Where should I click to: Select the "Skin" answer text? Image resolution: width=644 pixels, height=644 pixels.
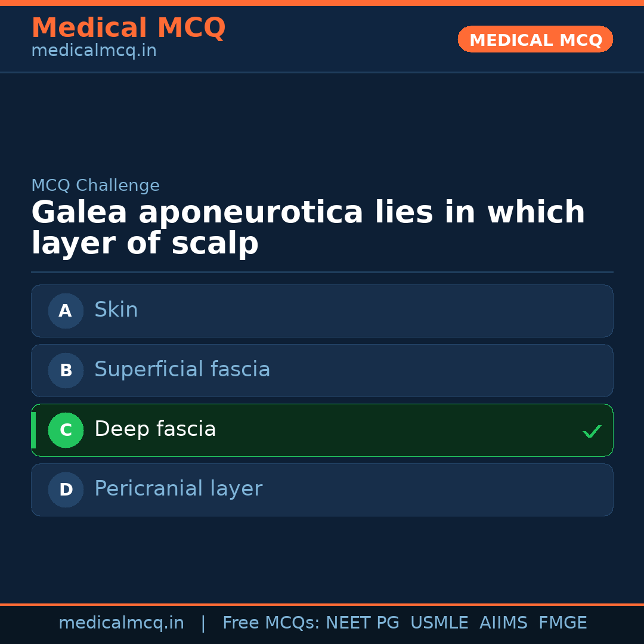(116, 310)
